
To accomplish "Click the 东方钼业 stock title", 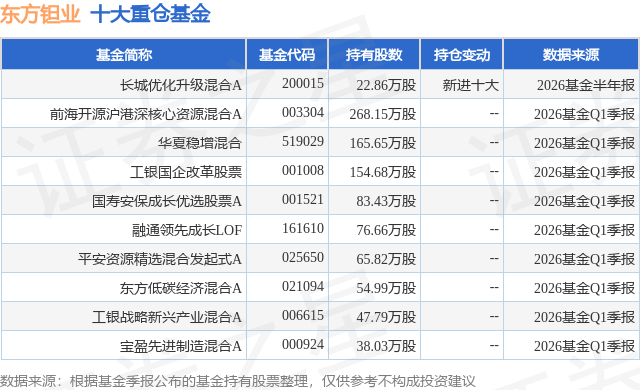I will tap(40, 14).
